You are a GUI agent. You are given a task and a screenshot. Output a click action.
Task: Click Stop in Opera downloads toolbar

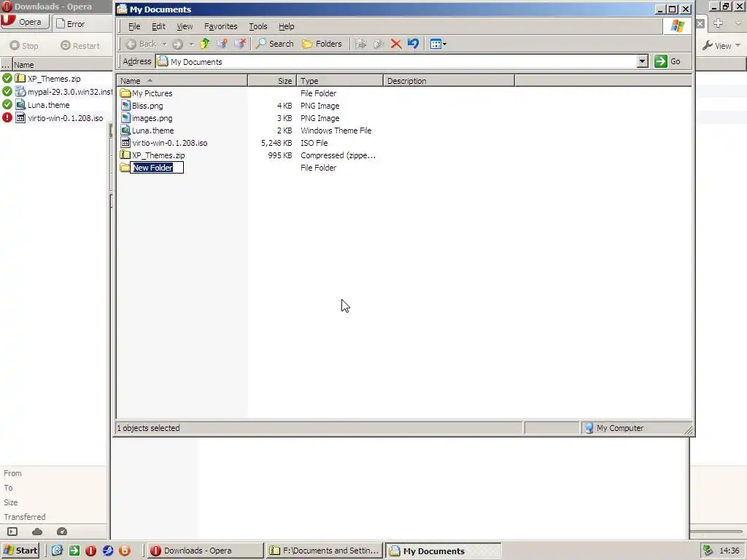tap(24, 46)
